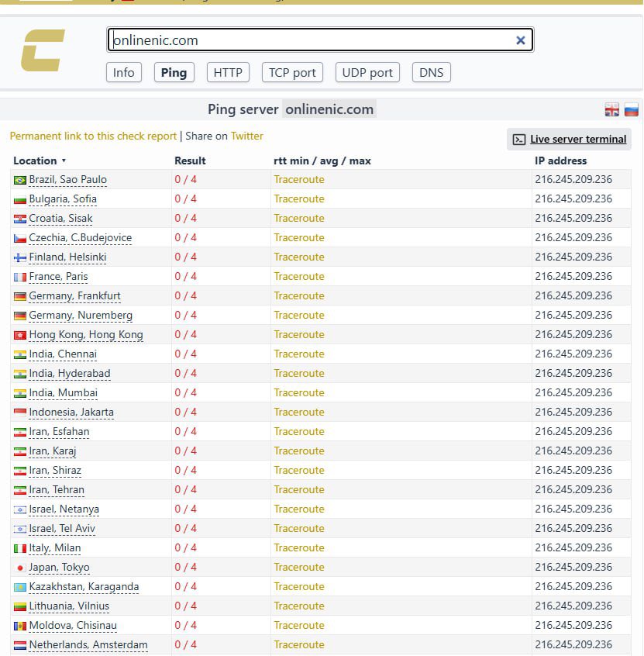
Task: Click the Netherlands flag icon
Action: [x=20, y=645]
